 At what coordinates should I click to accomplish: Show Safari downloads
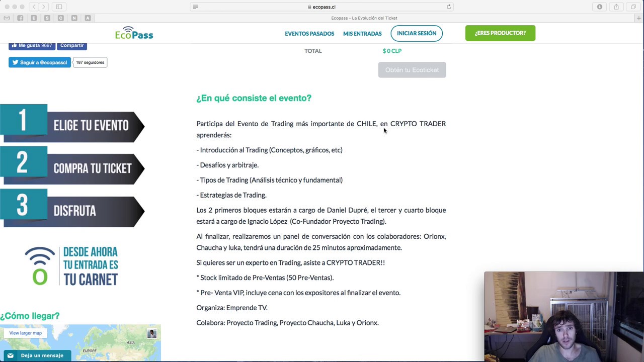[x=599, y=7]
